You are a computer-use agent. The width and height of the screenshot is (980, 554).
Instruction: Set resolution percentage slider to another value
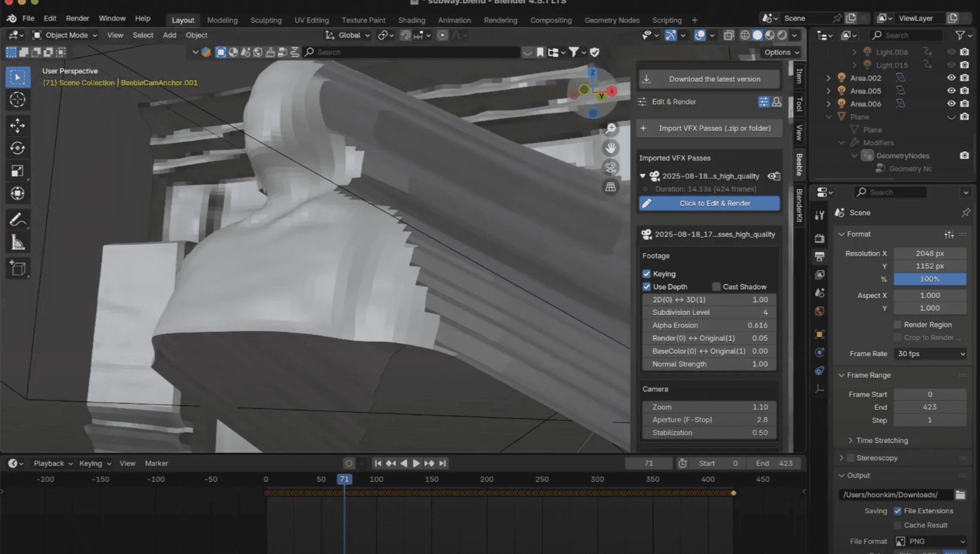(x=930, y=279)
